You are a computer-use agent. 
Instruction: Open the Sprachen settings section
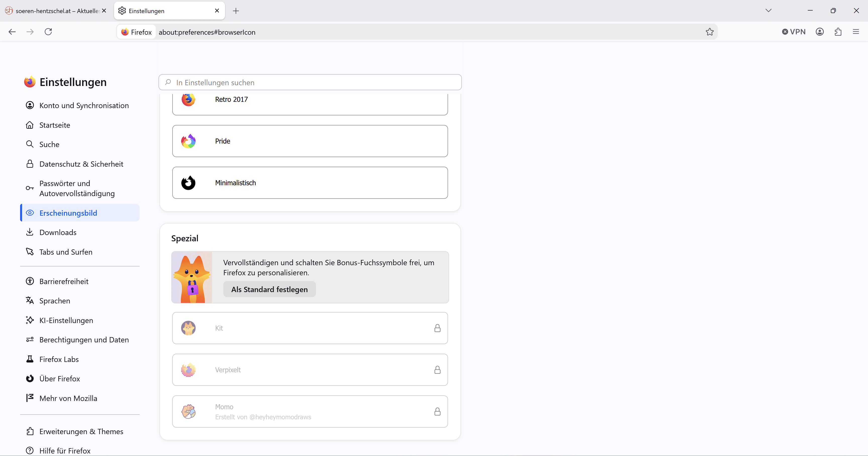(80, 300)
